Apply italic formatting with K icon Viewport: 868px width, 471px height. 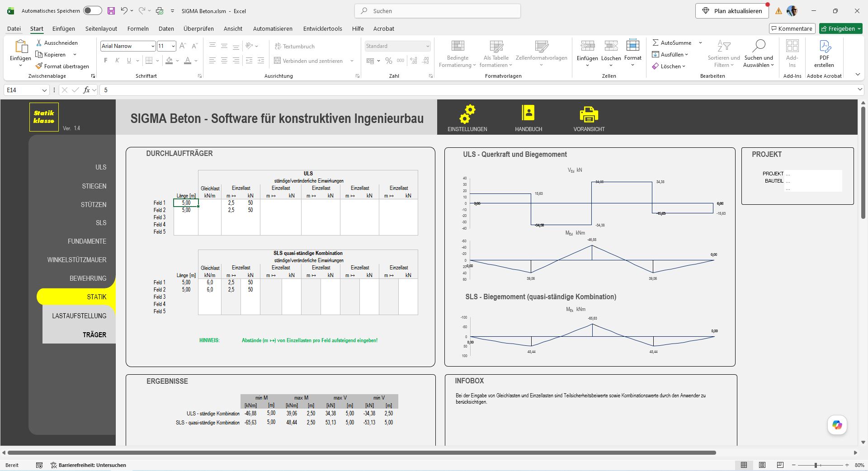pyautogui.click(x=118, y=61)
